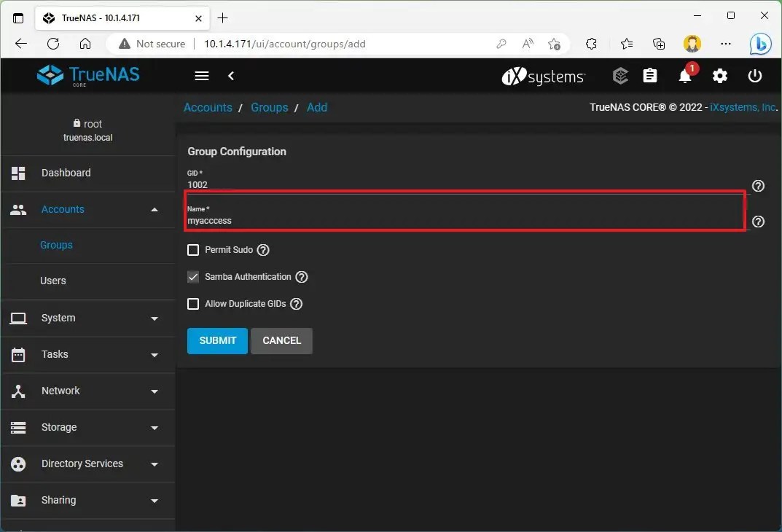Open the Bing chat icon in Edge

(x=760, y=44)
